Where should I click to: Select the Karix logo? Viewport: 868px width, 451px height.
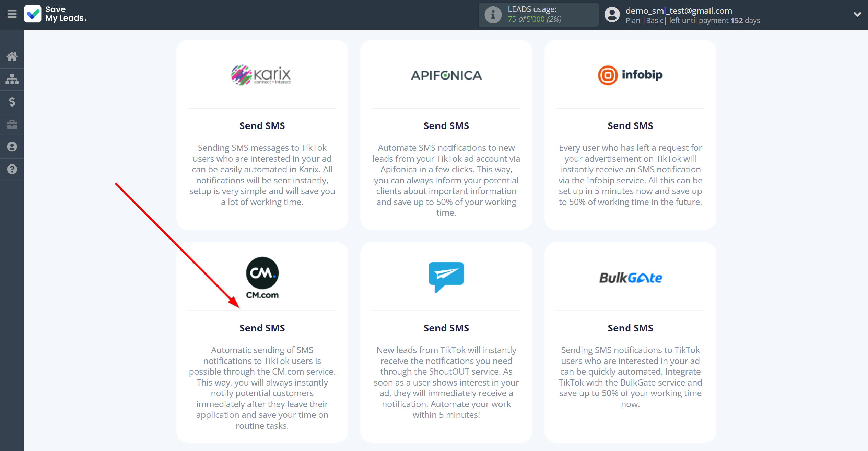261,75
